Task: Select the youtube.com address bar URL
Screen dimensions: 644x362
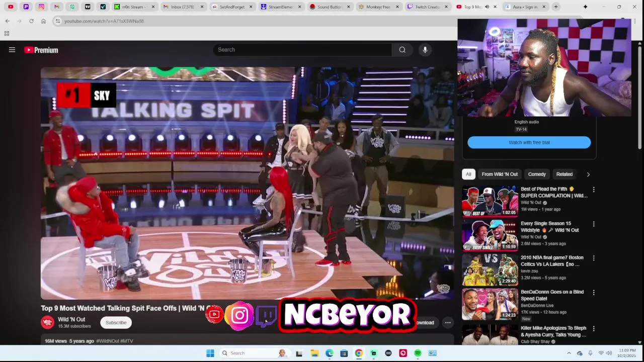Action: (x=104, y=21)
